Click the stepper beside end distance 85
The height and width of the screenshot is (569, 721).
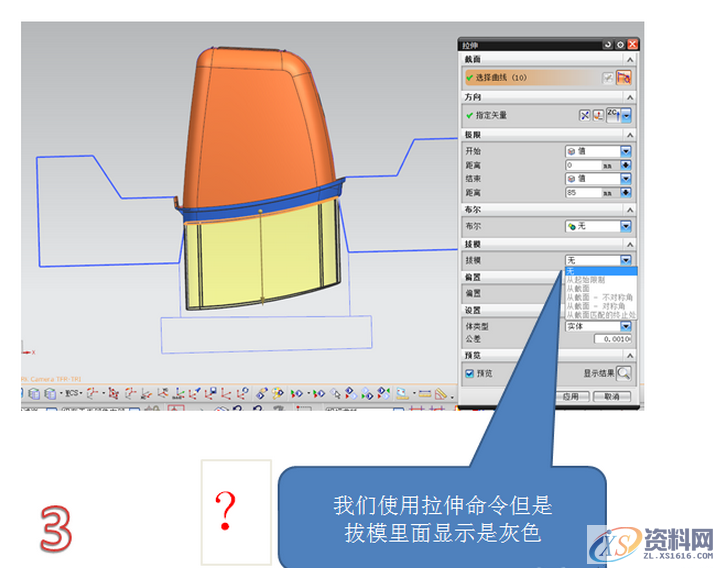pos(626,192)
